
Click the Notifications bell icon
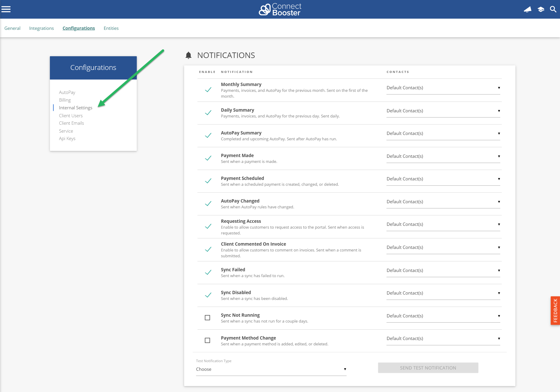click(x=188, y=55)
